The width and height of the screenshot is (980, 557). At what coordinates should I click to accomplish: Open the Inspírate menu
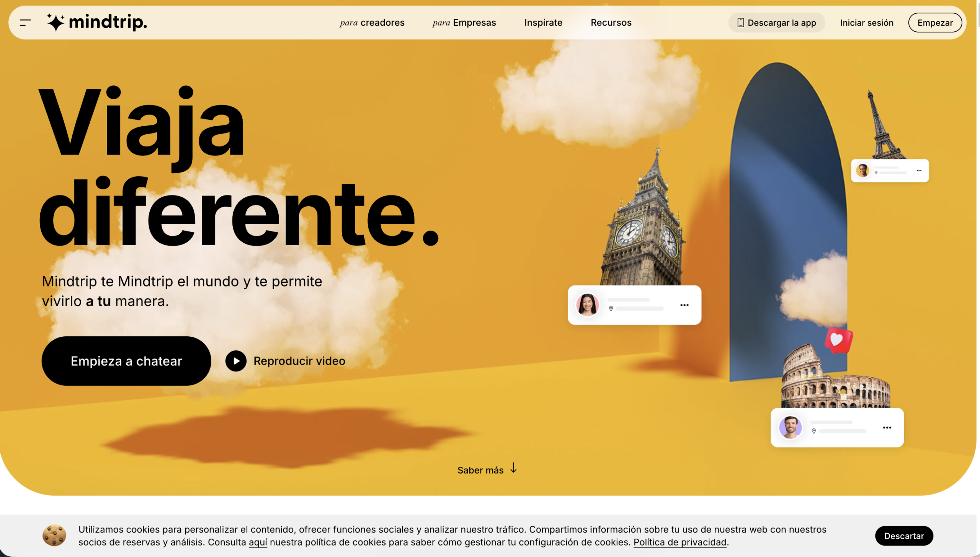coord(543,23)
